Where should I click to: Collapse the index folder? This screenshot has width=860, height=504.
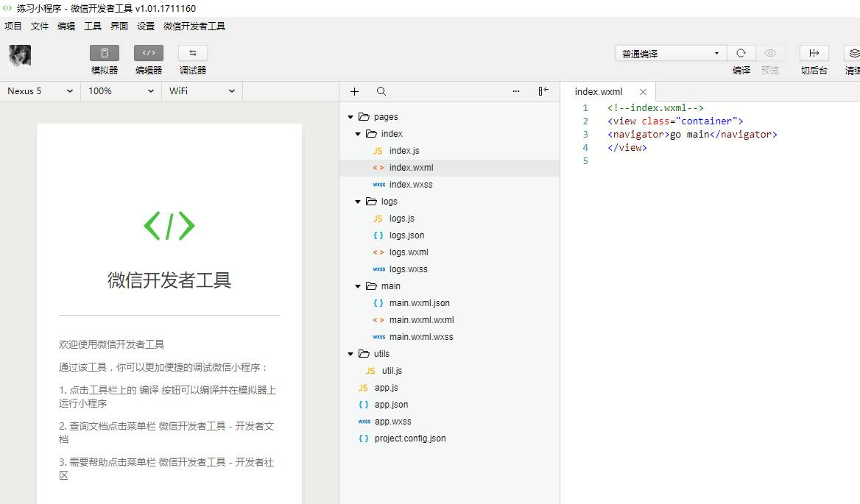(358, 134)
